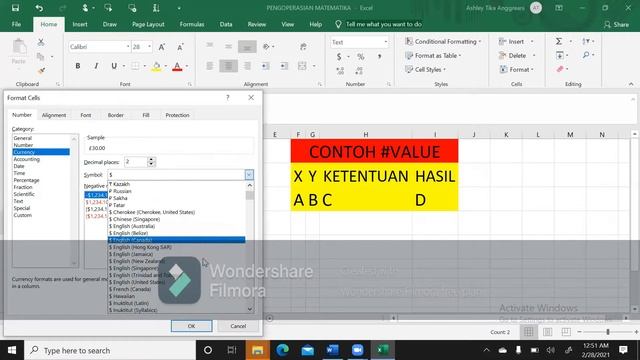Collapse the ribbon with the arrow

tap(631, 84)
